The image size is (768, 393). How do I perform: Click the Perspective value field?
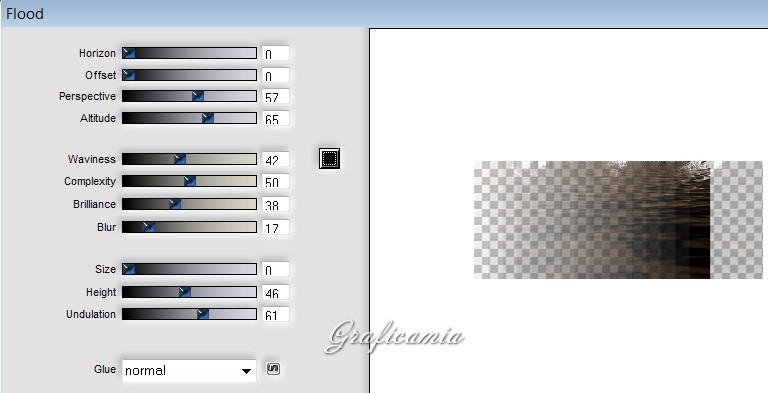pyautogui.click(x=276, y=97)
